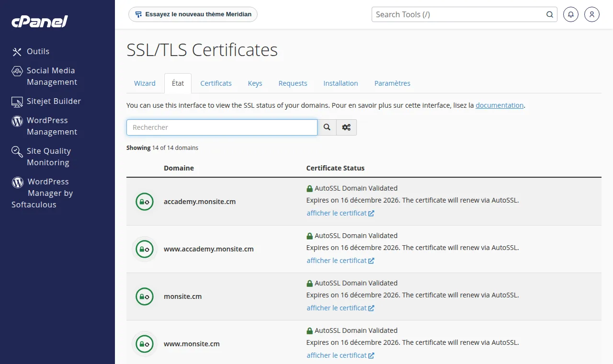
Task: Launch the Sitejet Builder icon
Action: tap(17, 102)
